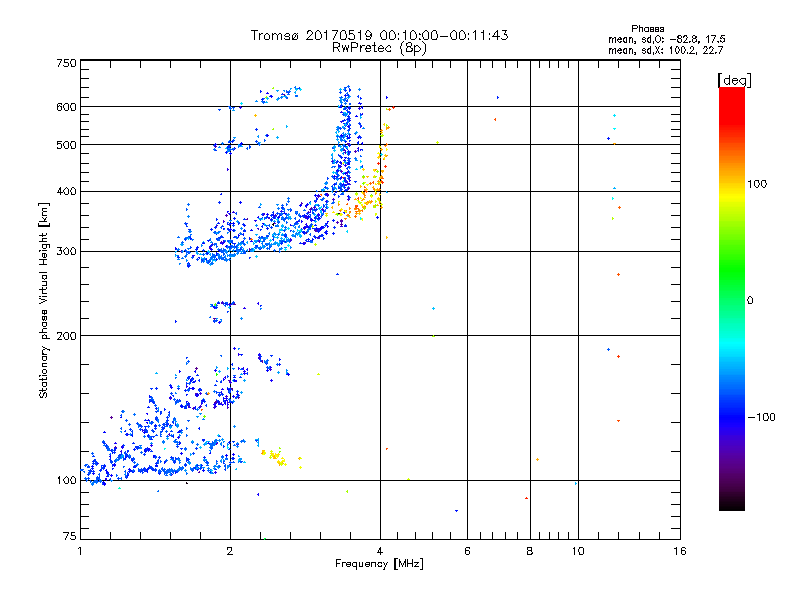Click the 'Frequency [MHz]' axis label
Image resolution: width=800 pixels, height=600 pixels.
click(379, 564)
